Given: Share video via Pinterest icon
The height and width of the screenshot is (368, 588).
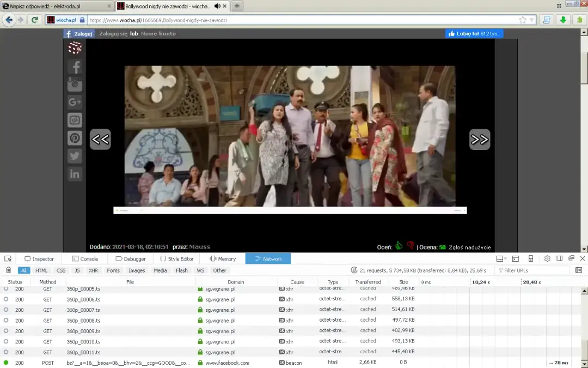Looking at the screenshot, I should coord(75,138).
